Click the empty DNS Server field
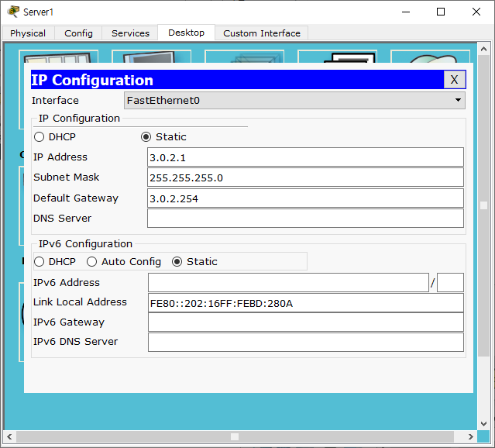The image size is (495, 448). (x=305, y=218)
